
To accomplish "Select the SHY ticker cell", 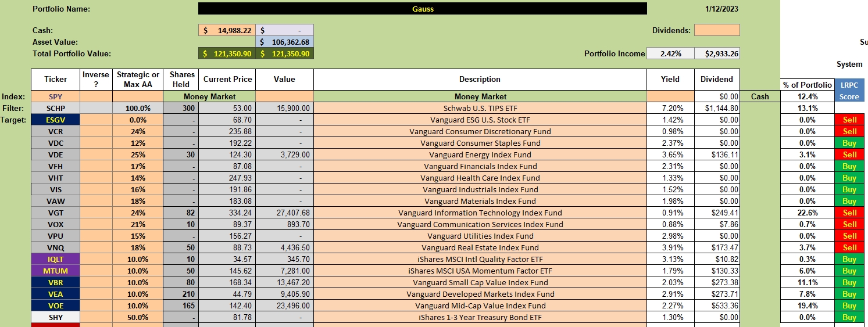I will (56, 317).
